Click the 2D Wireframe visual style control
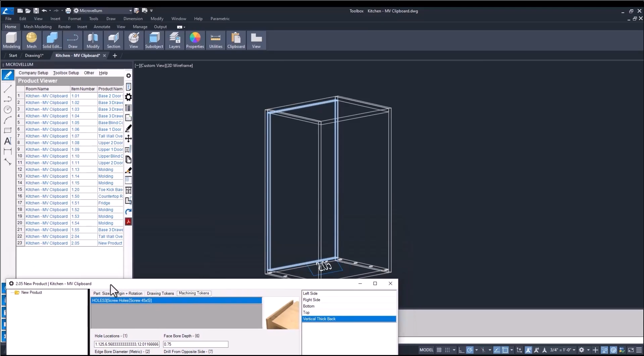The height and width of the screenshot is (356, 644). (180, 65)
